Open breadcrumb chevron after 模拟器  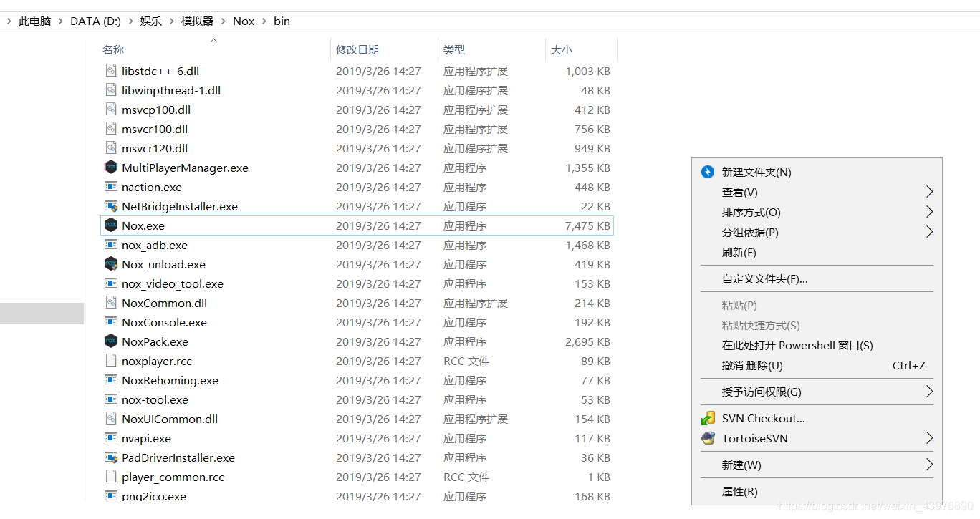(x=224, y=21)
